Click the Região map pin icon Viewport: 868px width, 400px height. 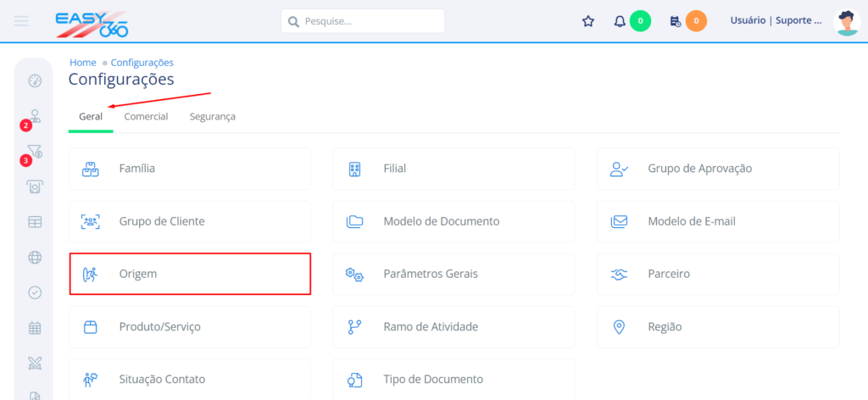(619, 327)
